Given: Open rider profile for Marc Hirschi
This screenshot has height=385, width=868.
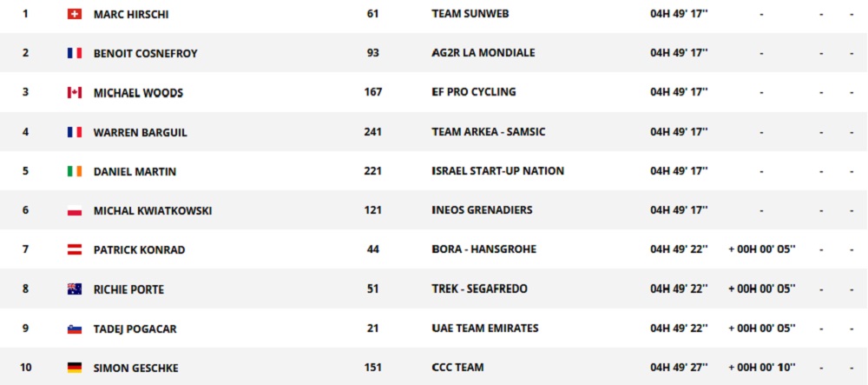Looking at the screenshot, I should pos(132,14).
